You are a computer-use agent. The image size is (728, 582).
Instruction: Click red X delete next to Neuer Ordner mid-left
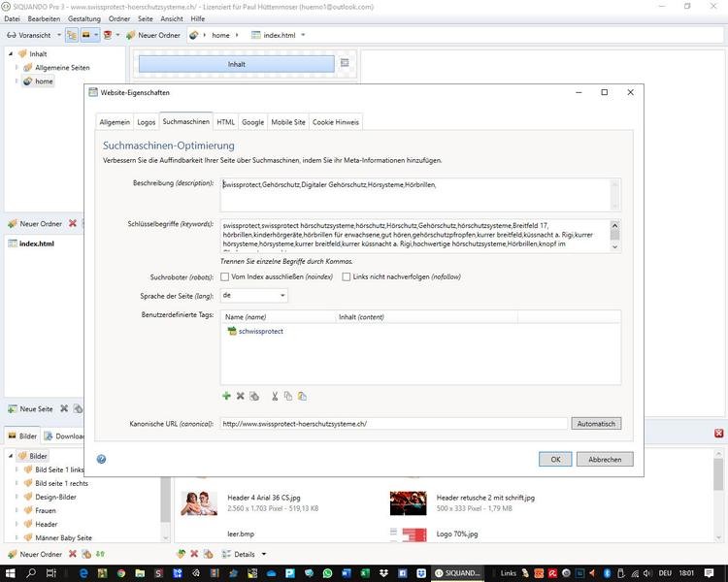73,223
